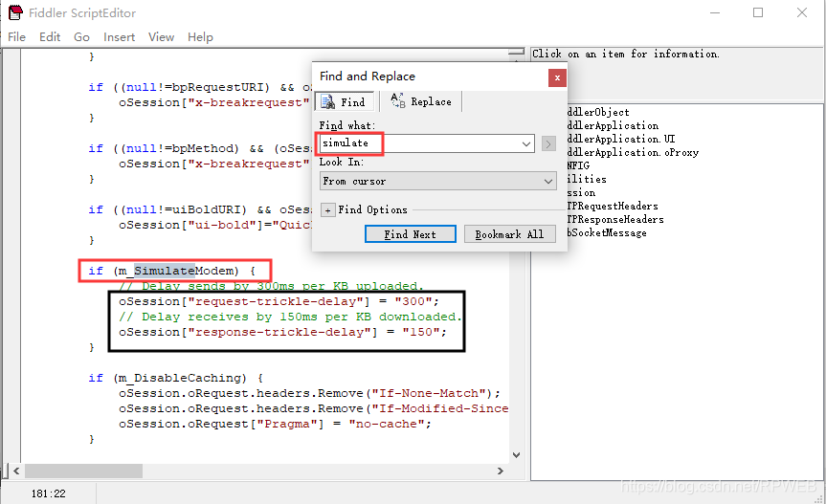Viewport: 826px width, 504px height.
Task: Click the horizontal scrollbar right arrow
Action: (501, 471)
